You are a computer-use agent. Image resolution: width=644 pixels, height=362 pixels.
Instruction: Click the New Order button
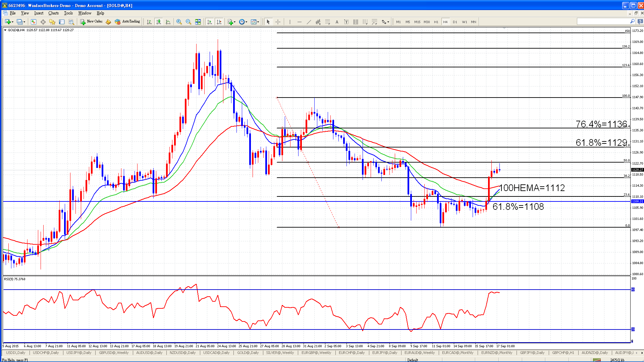(91, 21)
